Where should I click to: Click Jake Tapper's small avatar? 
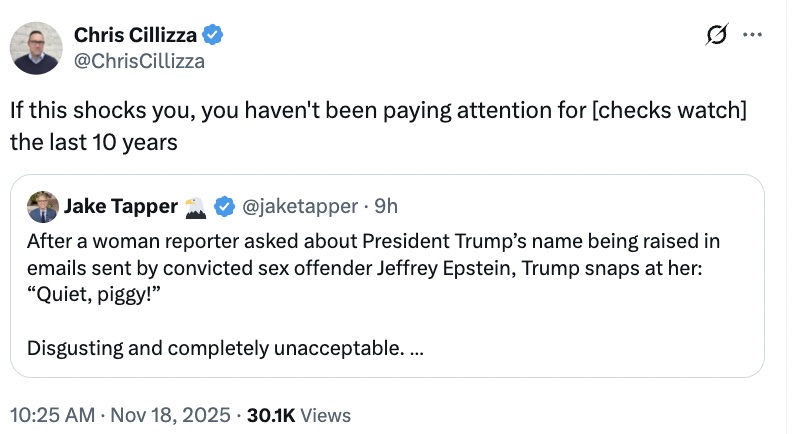pyautogui.click(x=41, y=206)
